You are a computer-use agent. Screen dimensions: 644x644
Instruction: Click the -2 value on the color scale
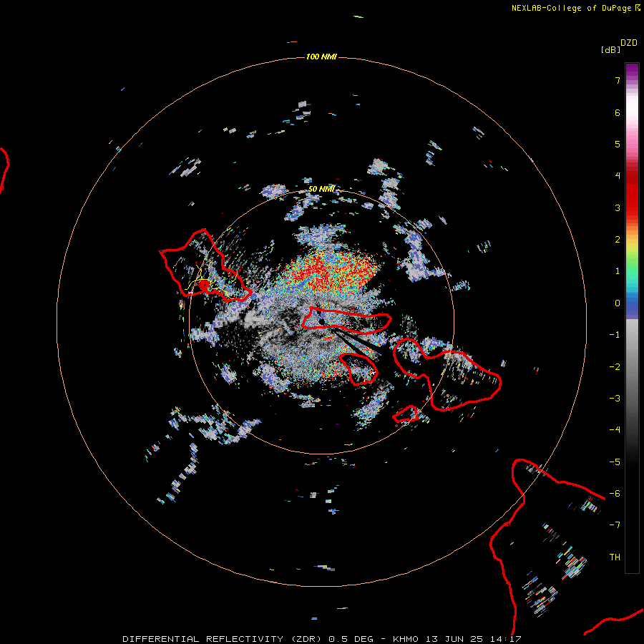[x=615, y=367]
